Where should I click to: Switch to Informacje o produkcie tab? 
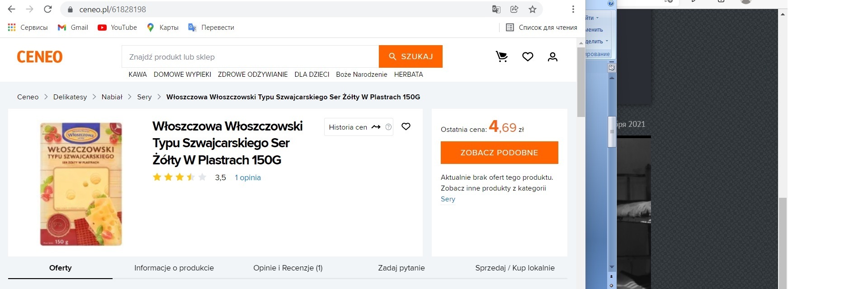click(174, 268)
